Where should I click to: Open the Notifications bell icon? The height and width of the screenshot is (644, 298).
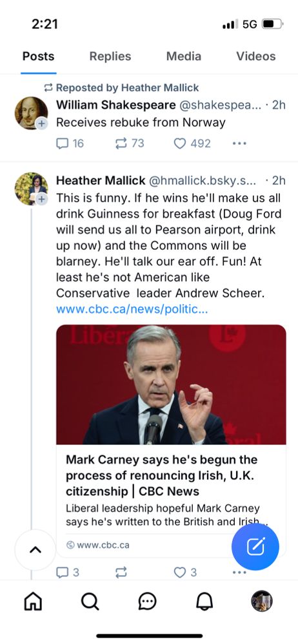[204, 601]
